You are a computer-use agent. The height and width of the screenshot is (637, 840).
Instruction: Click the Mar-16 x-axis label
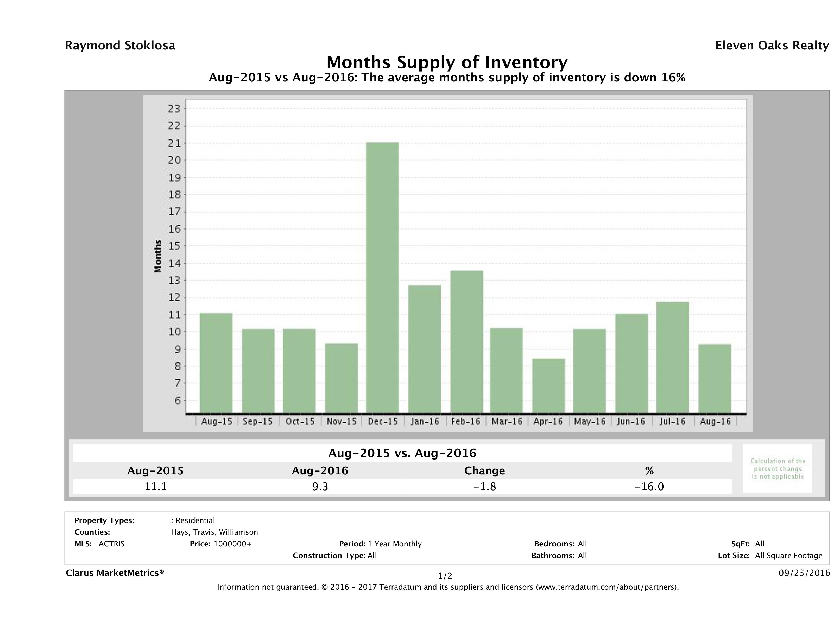(507, 421)
